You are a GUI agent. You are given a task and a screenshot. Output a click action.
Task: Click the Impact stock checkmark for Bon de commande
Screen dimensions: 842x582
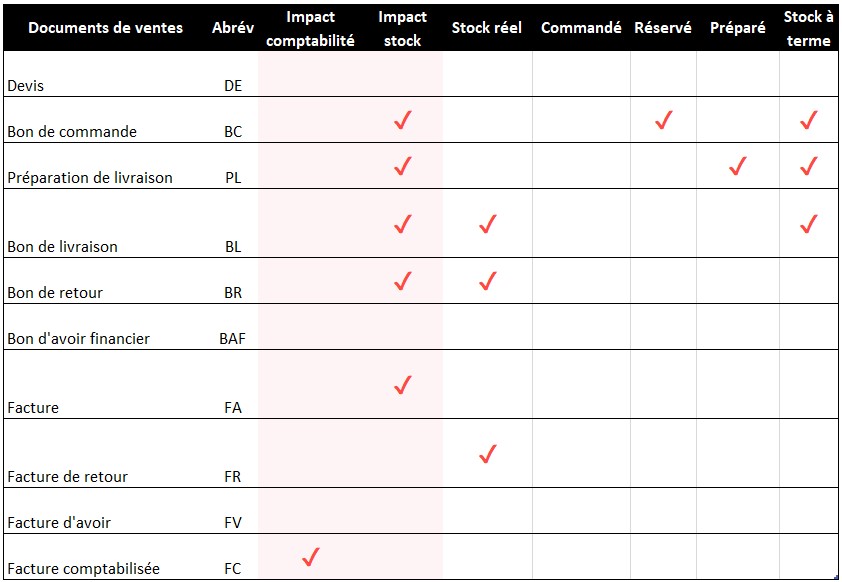tap(403, 121)
